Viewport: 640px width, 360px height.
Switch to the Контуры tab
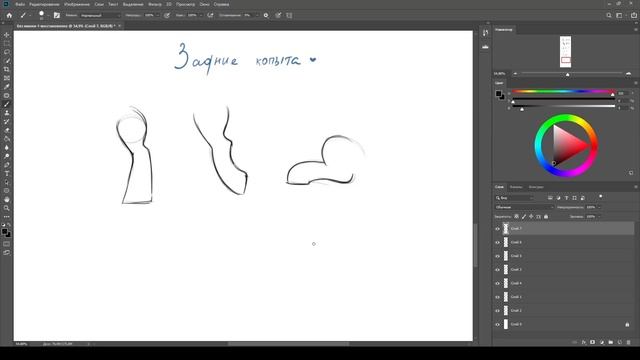coord(536,187)
